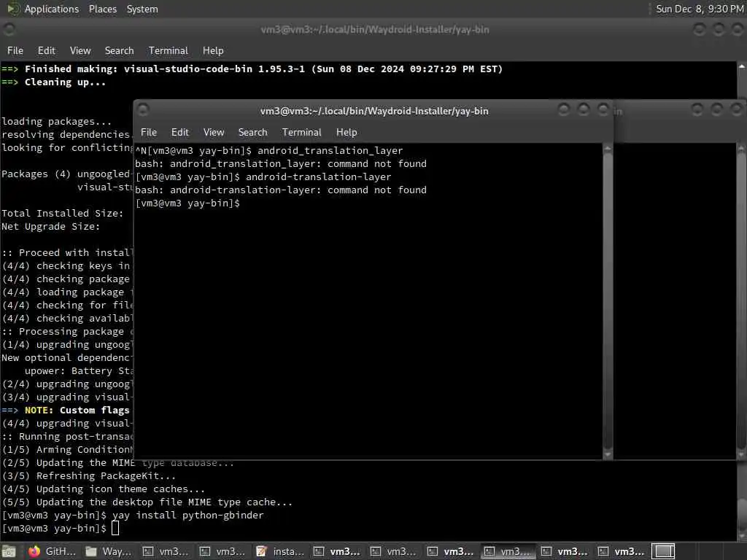747x560 pixels.
Task: Click the line '(5/5) Updating the desktop file MIME type cache...'
Action: click(147, 502)
